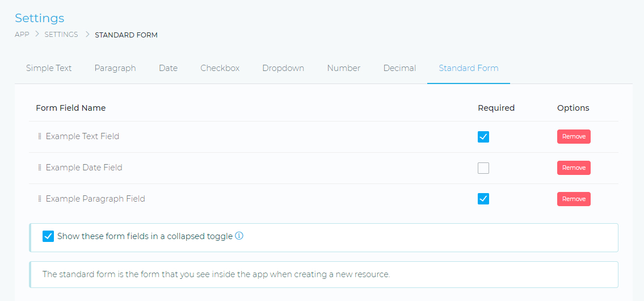Open the Paragraph tab
The height and width of the screenshot is (301, 644).
[115, 68]
